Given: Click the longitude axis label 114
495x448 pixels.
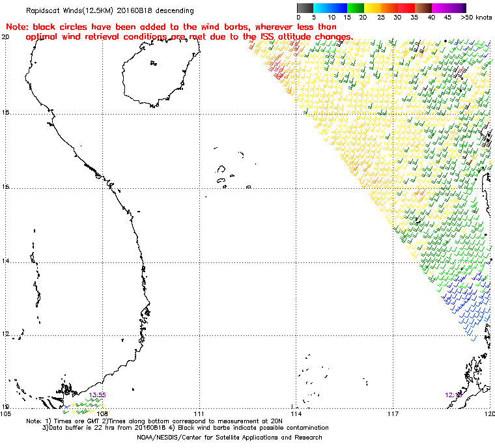Looking at the screenshot, I should click(x=296, y=413).
